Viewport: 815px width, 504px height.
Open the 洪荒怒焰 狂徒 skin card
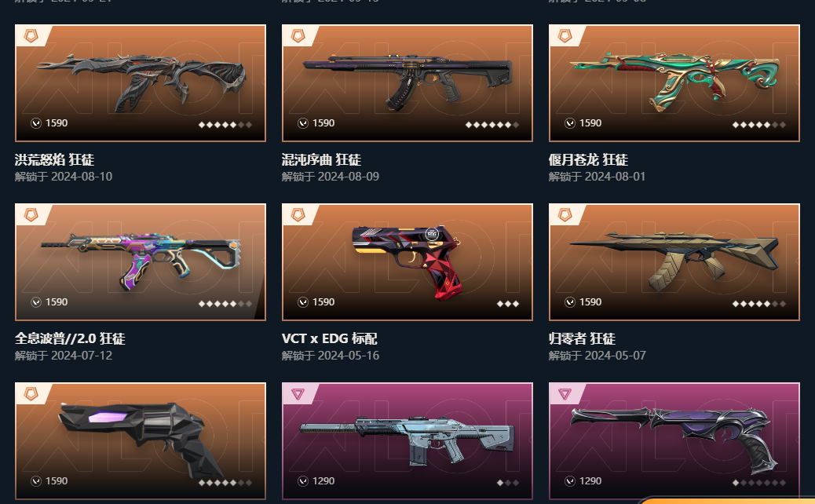tap(141, 83)
